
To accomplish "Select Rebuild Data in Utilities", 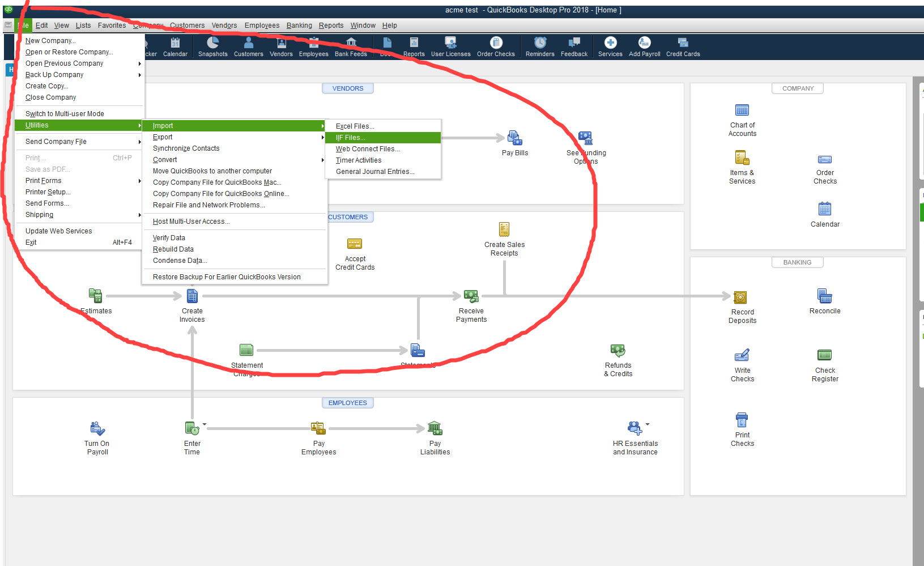I will (235, 249).
